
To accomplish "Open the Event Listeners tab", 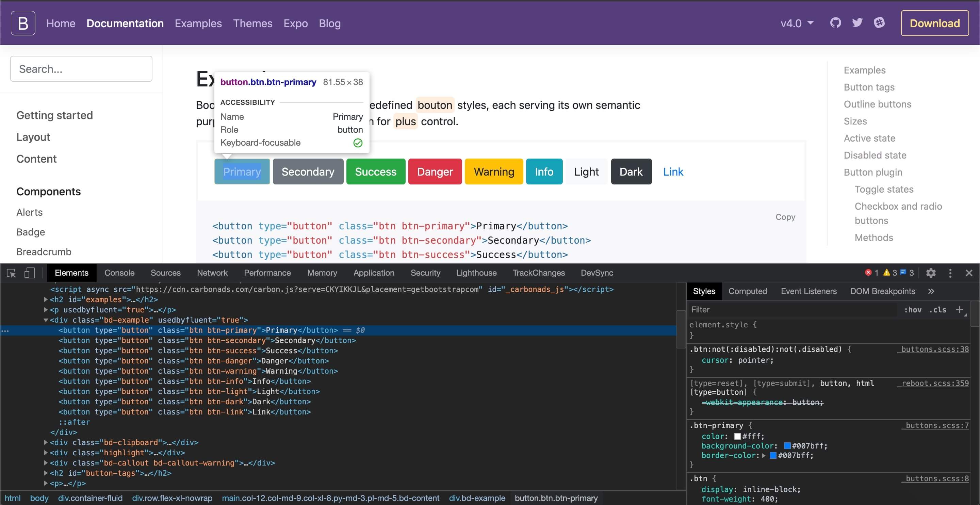I will tap(809, 291).
